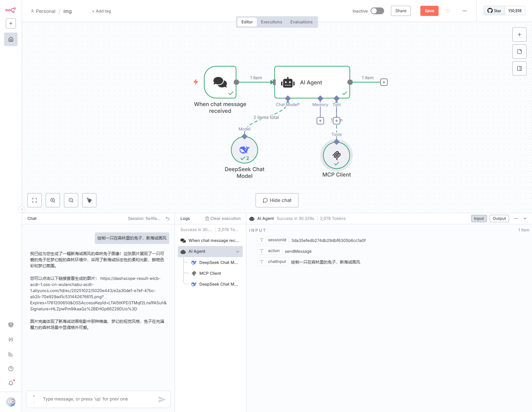Click the chatInput value in Input panel
532x412 pixels.
click(326, 262)
